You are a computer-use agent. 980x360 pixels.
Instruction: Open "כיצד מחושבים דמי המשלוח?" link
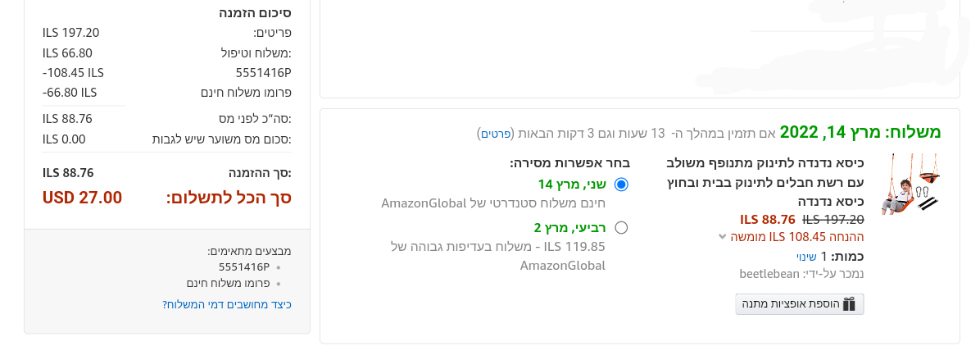227,304
